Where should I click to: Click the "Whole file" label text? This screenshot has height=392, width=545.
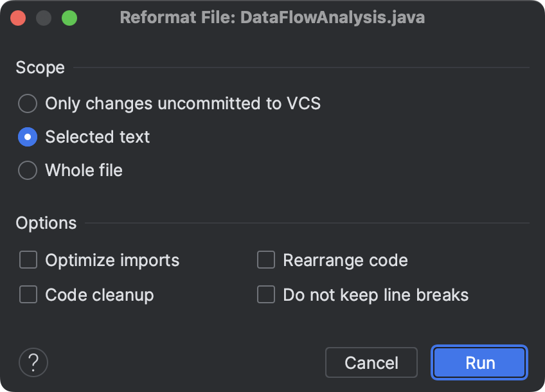(83, 170)
